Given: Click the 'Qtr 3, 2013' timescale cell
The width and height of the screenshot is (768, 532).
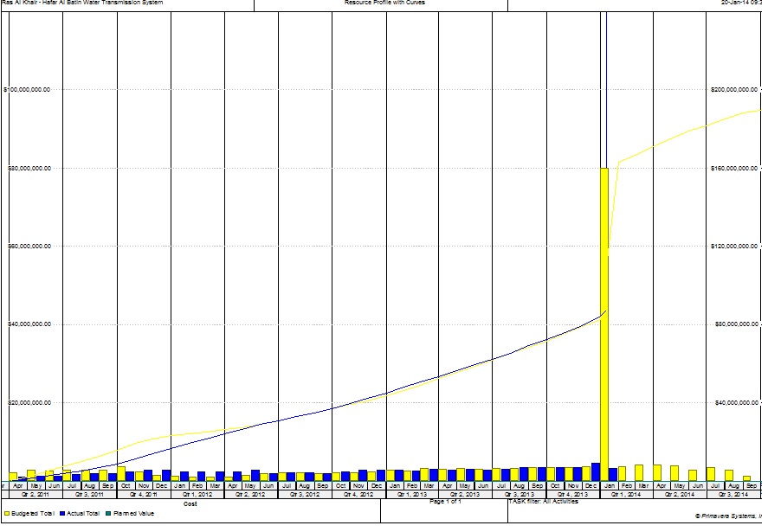Looking at the screenshot, I should (x=520, y=494).
